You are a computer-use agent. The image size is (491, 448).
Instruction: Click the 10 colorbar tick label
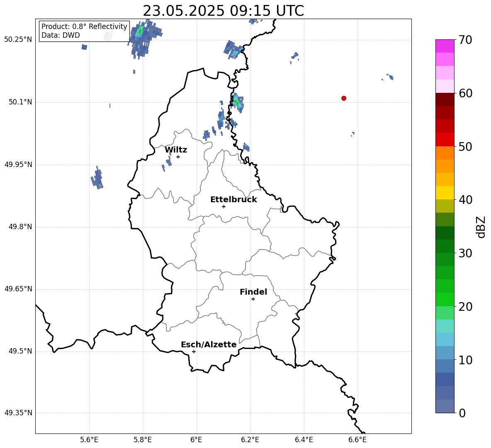coord(465,360)
